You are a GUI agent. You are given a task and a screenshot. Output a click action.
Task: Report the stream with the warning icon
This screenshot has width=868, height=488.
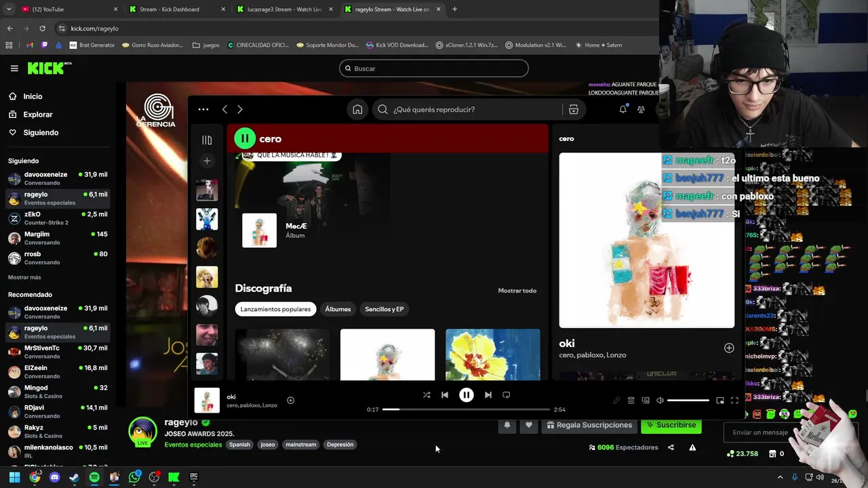click(x=692, y=447)
